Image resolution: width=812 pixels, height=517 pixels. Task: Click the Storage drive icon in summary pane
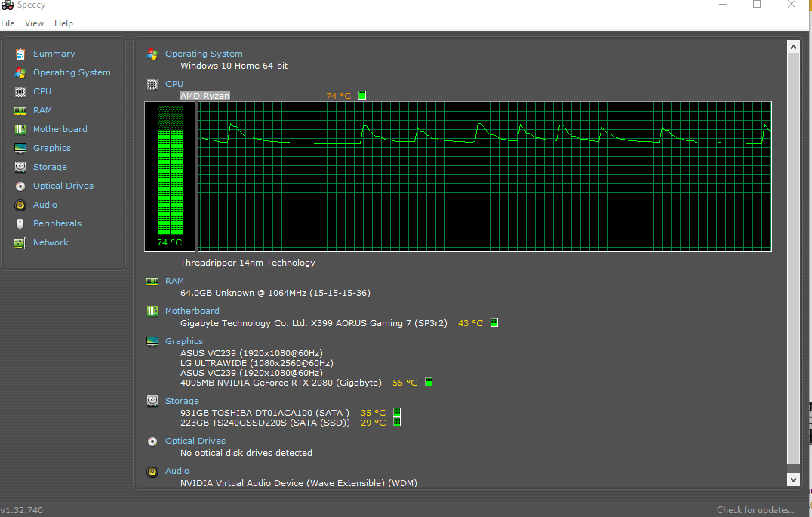coord(152,401)
